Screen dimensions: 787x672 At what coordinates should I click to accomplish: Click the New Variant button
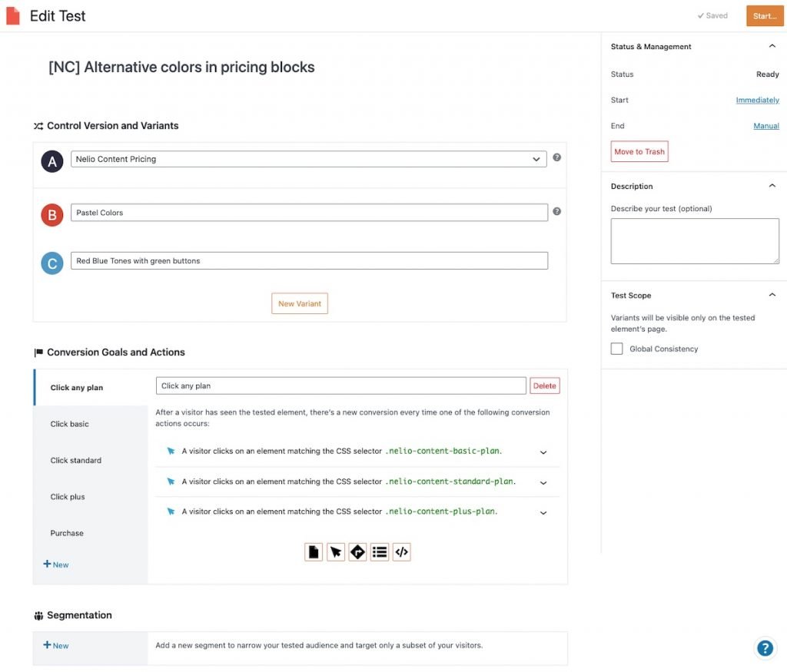click(x=300, y=303)
